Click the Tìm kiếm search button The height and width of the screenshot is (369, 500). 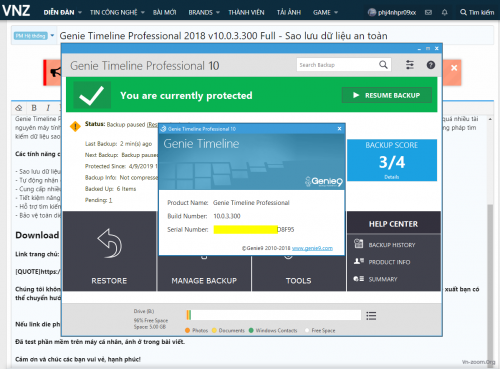point(477,12)
